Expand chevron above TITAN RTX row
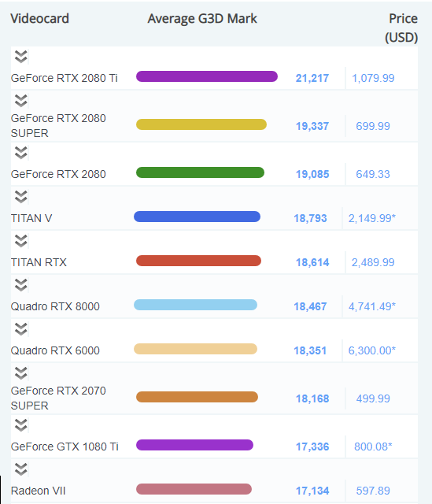 [x=21, y=241]
